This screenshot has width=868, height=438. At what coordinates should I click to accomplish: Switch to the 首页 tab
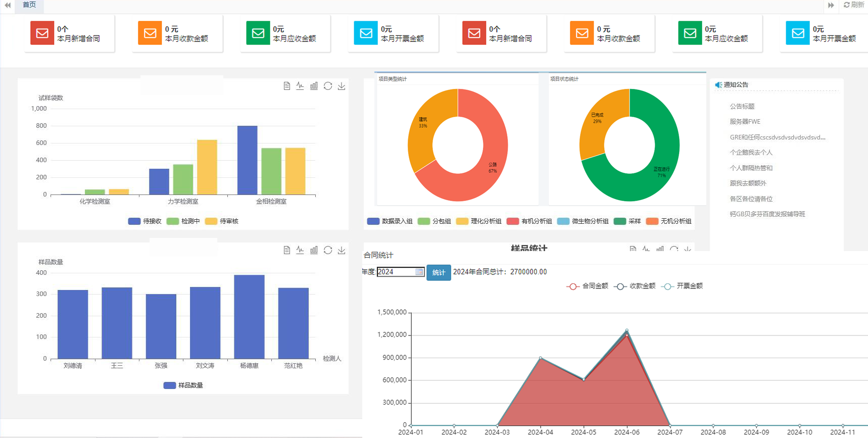(29, 5)
